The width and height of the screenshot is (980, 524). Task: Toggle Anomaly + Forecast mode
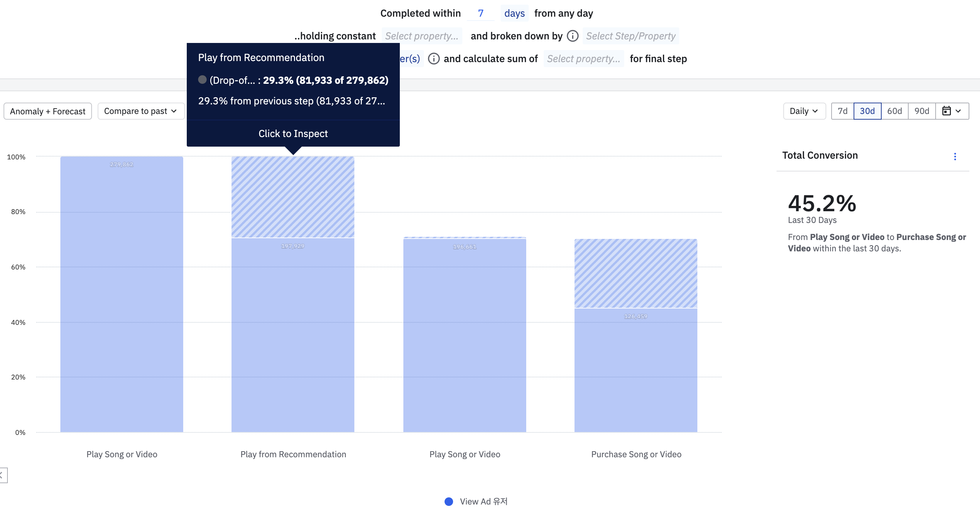point(48,111)
